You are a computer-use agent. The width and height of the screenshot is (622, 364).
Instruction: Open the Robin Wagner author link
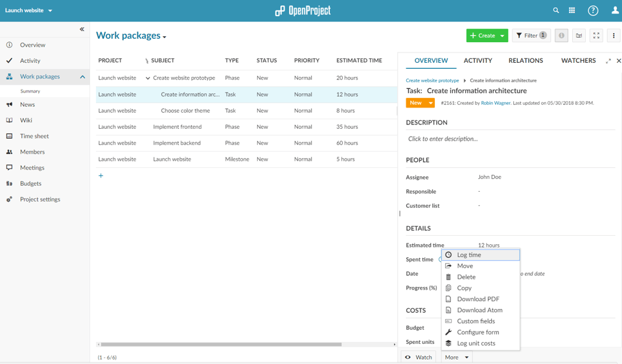[496, 103]
